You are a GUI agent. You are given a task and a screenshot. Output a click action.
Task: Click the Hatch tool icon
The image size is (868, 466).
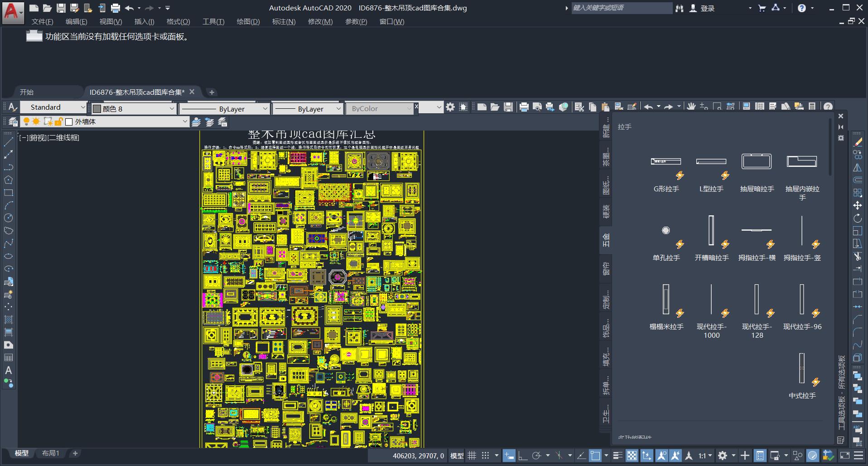tap(8, 320)
